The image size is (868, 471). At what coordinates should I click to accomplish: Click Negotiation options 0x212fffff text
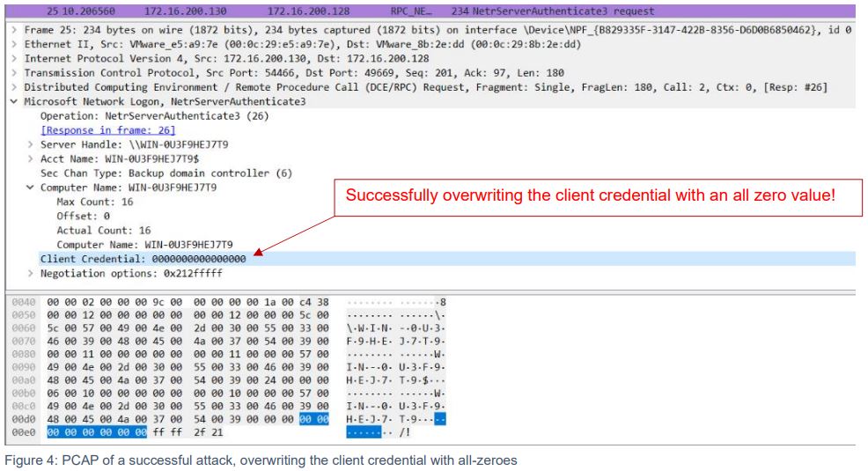(131, 274)
